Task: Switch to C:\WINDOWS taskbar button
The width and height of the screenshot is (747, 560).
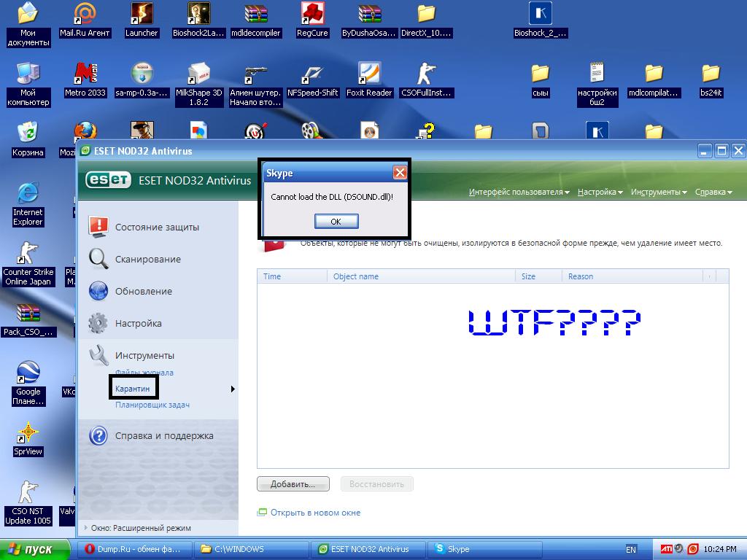Action: tap(252, 549)
